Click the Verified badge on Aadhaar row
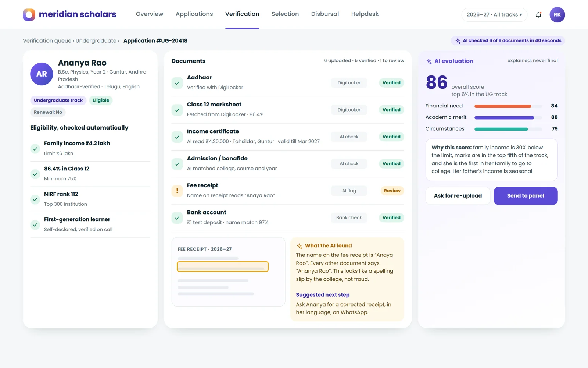This screenshot has height=368, width=588. (x=391, y=83)
